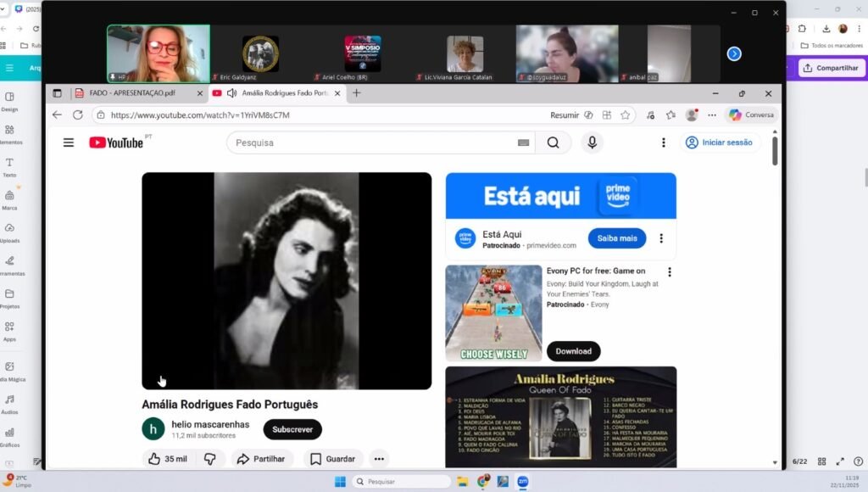The width and height of the screenshot is (868, 492).
Task: Open Projetos in Canva sidebar
Action: coord(9,299)
